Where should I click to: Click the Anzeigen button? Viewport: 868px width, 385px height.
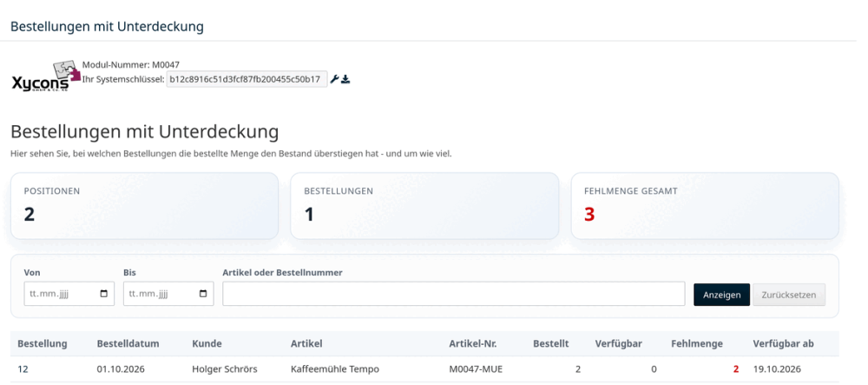coord(722,295)
